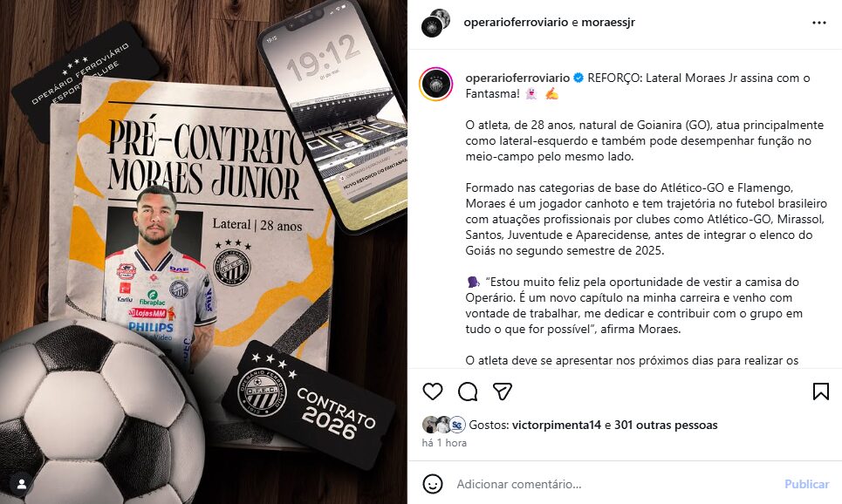Open the emoji picker smiley icon
Viewport: 842px width, 504px height.
pyautogui.click(x=433, y=484)
